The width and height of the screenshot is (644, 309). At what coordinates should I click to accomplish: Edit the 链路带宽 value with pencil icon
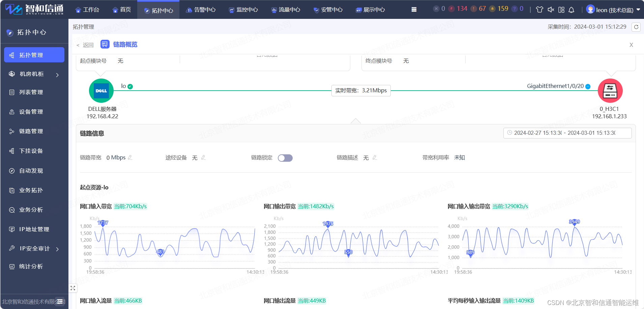point(130,157)
